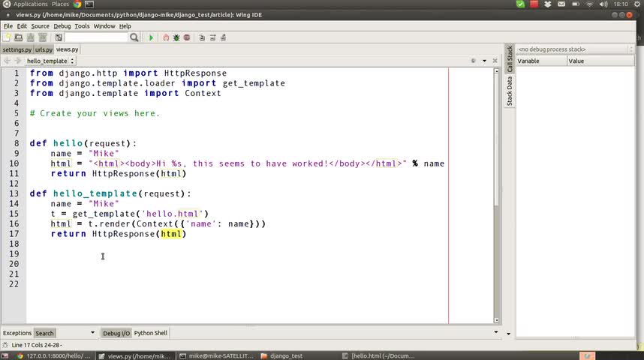Click the Dropbox tray icon
This screenshot has width=644, height=360.
[x=547, y=4]
